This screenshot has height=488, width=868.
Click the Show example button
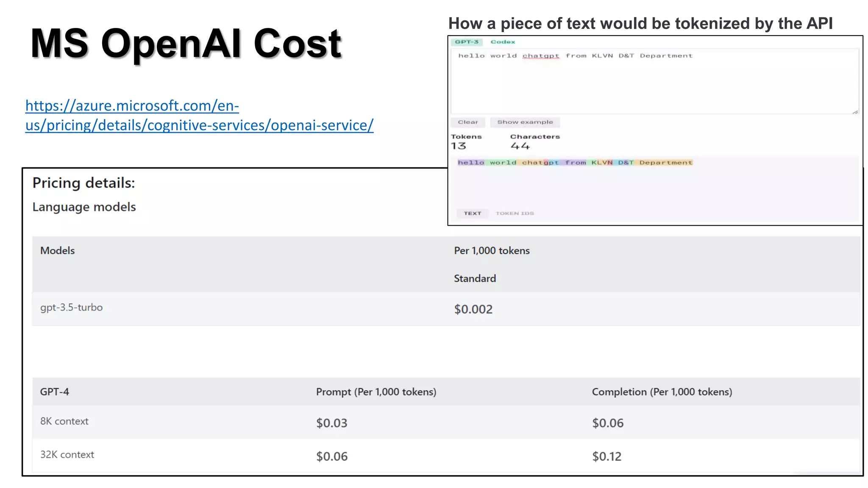click(x=525, y=122)
